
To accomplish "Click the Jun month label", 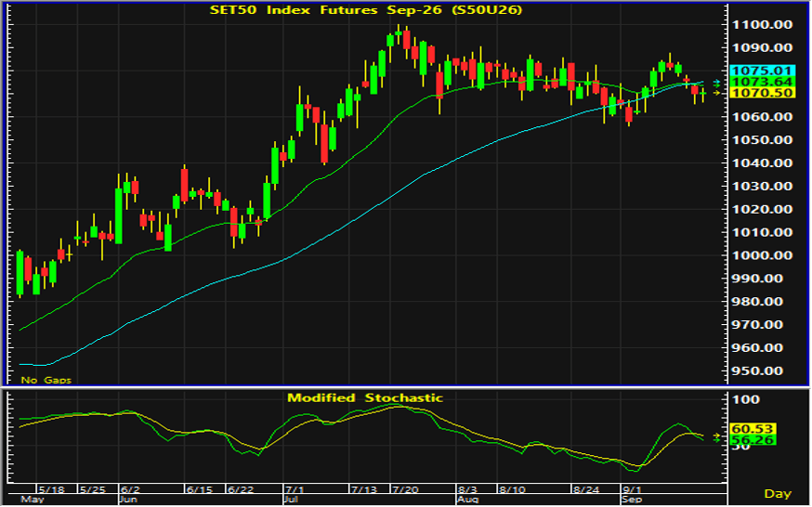I will click(128, 500).
